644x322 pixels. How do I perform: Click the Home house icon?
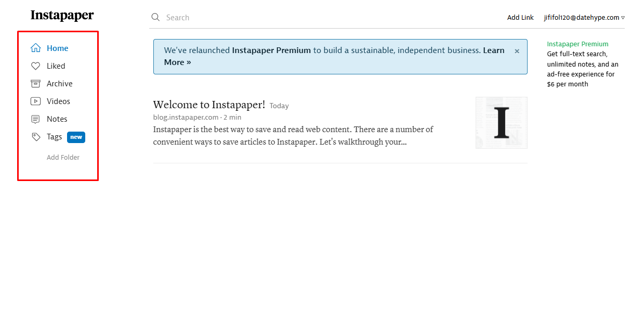35,48
